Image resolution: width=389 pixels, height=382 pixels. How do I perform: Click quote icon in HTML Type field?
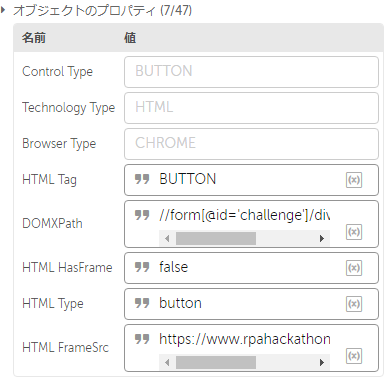142,303
